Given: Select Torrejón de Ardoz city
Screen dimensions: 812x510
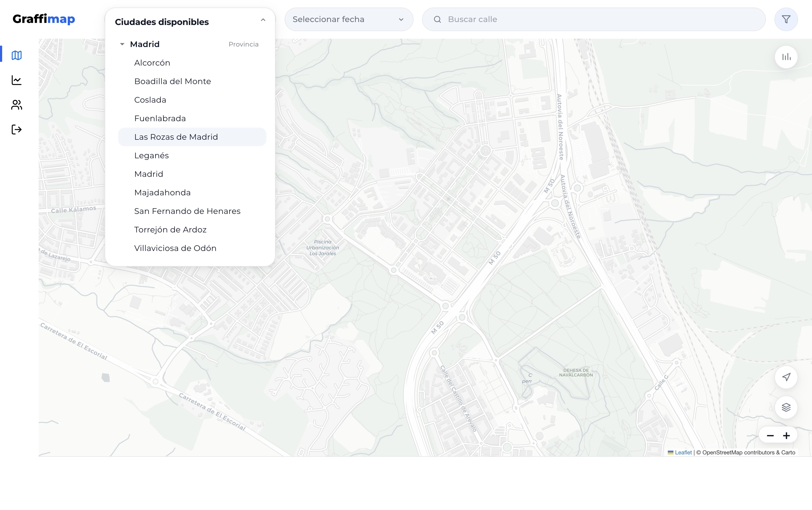Looking at the screenshot, I should click(x=170, y=230).
